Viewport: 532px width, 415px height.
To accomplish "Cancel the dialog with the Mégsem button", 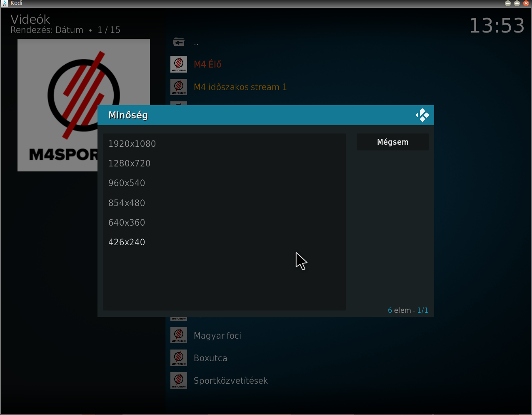I will click(x=392, y=142).
